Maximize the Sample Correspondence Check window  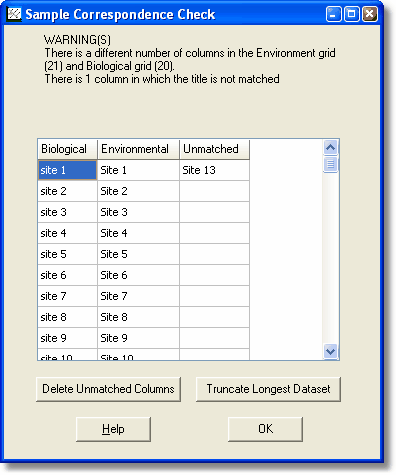[352, 14]
